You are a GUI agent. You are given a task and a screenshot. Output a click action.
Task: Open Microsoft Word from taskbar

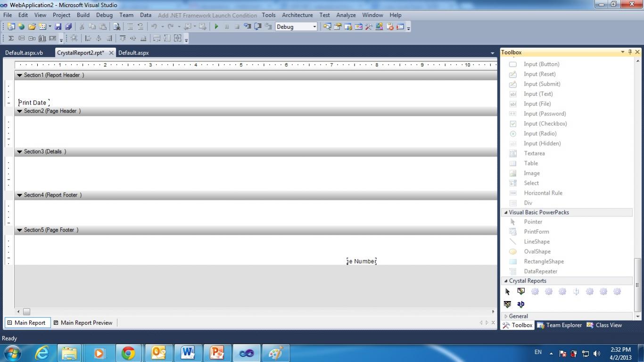tap(188, 353)
